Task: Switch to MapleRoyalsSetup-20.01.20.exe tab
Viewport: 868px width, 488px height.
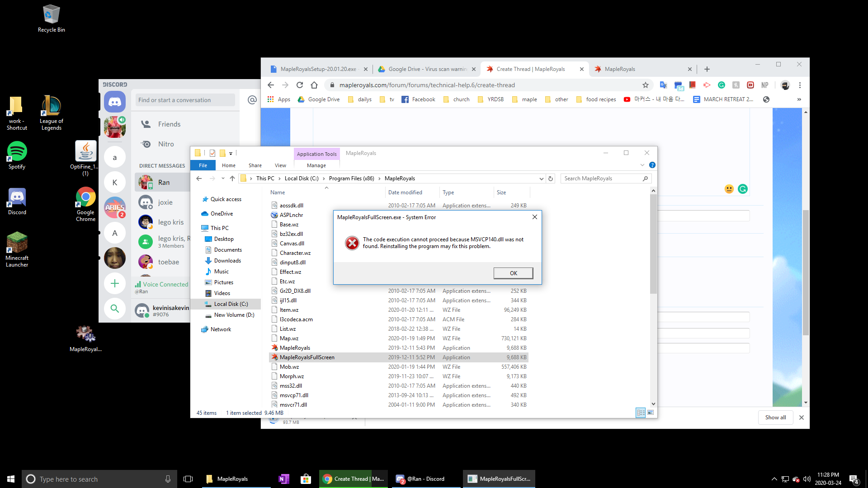Action: click(x=319, y=69)
